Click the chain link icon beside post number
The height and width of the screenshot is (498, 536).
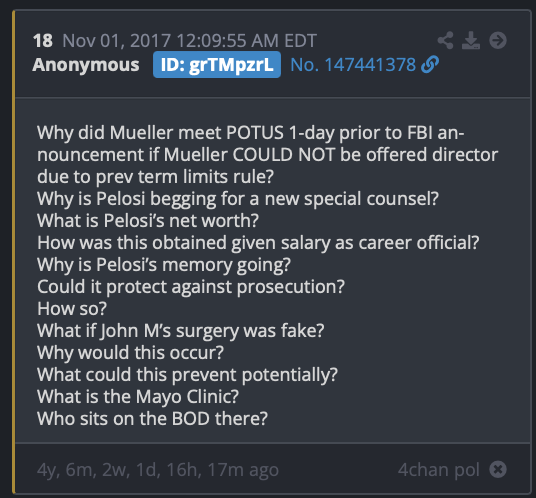tap(430, 65)
